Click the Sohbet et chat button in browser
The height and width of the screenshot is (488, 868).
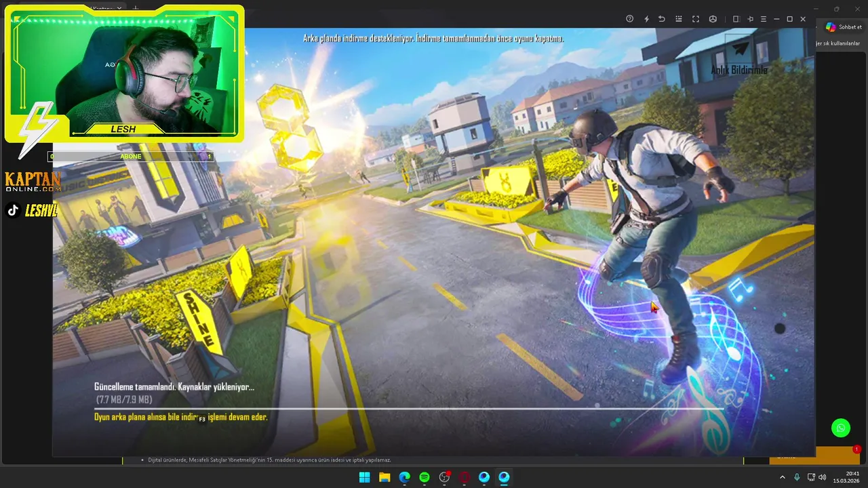click(844, 27)
